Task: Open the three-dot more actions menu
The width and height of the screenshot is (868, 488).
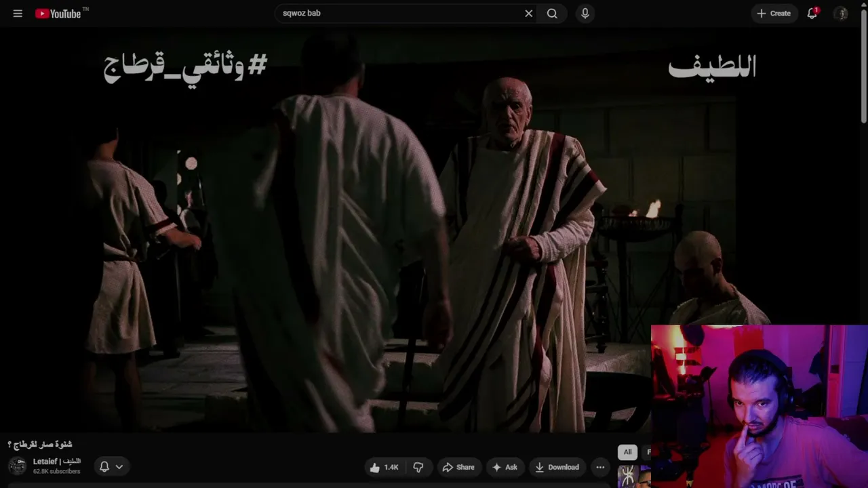Action: click(600, 467)
